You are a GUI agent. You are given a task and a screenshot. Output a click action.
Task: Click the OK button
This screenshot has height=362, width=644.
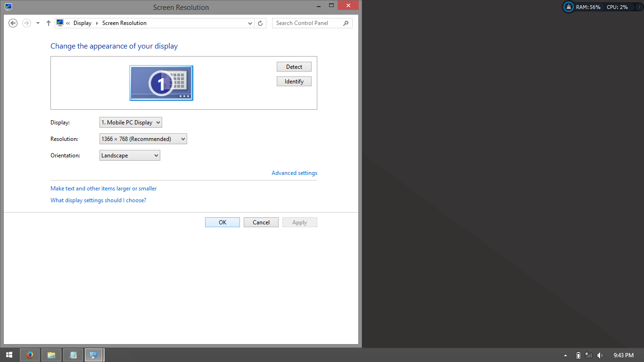point(223,222)
